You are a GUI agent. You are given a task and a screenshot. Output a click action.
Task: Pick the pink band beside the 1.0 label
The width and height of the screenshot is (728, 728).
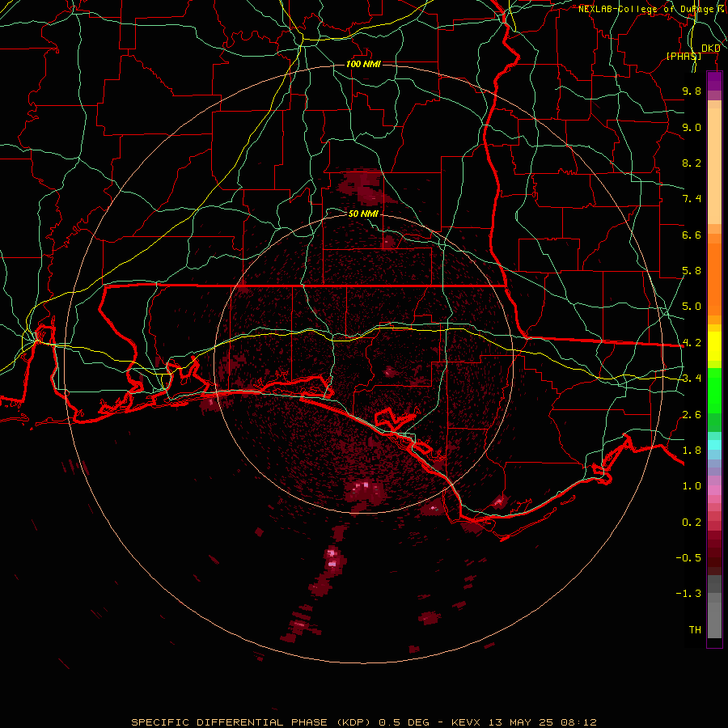[714, 489]
